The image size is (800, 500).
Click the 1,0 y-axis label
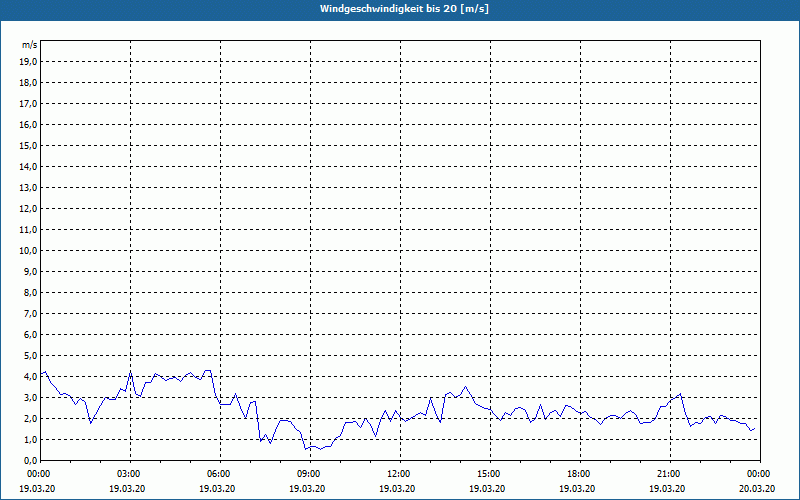click(x=30, y=439)
